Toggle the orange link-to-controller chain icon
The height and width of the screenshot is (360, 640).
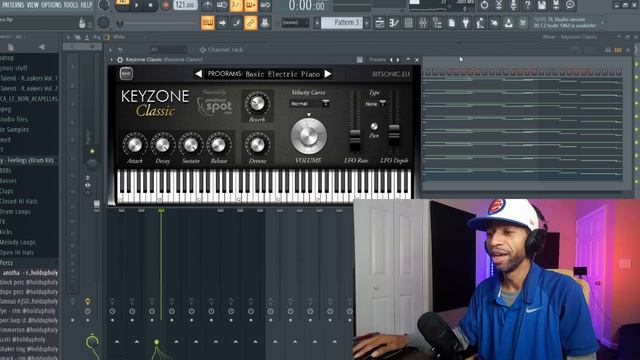[x=251, y=23]
